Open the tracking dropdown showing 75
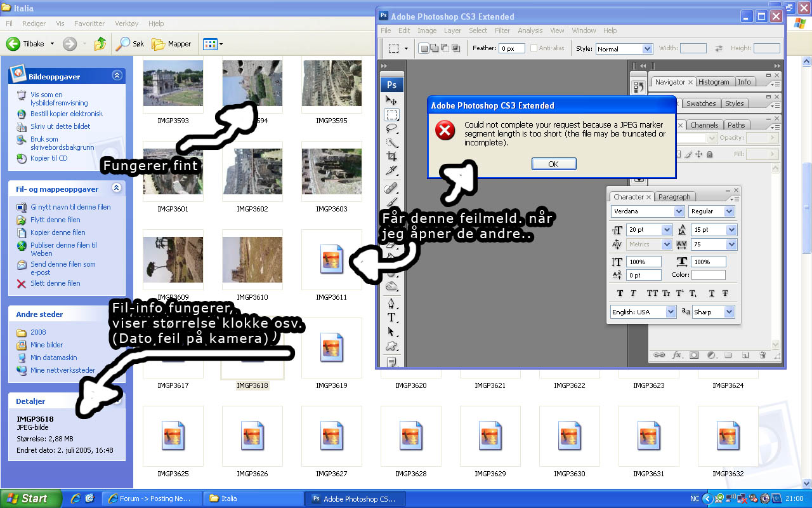Viewport: 812px width, 508px height. pyautogui.click(x=714, y=244)
